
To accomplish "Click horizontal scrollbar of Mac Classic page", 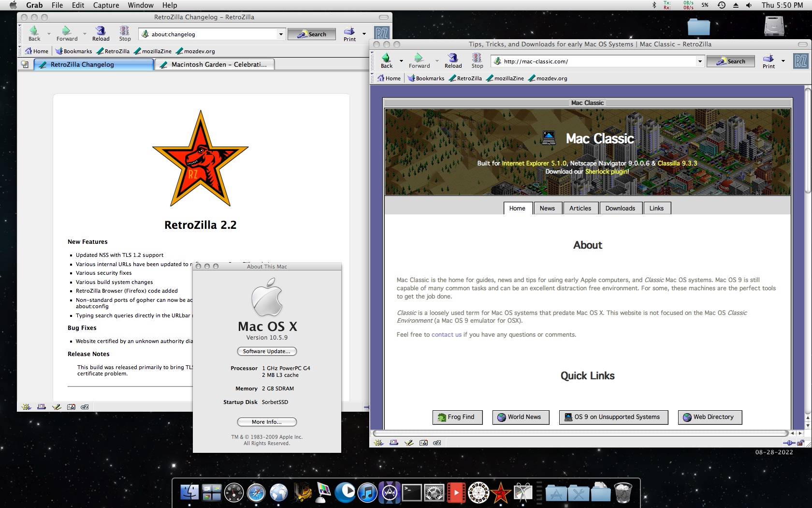I will 580,433.
